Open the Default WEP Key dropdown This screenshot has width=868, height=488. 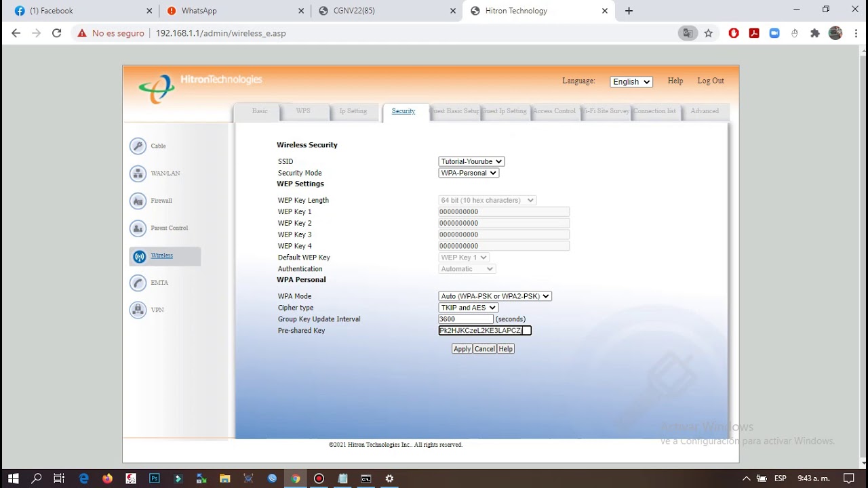point(464,258)
